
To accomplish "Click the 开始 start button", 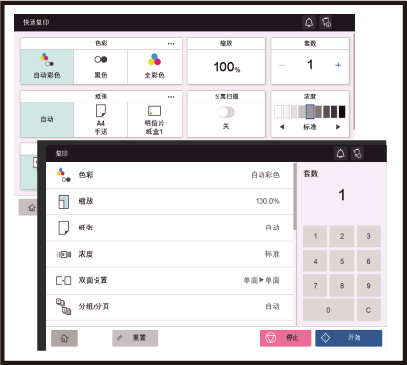I will [x=349, y=338].
